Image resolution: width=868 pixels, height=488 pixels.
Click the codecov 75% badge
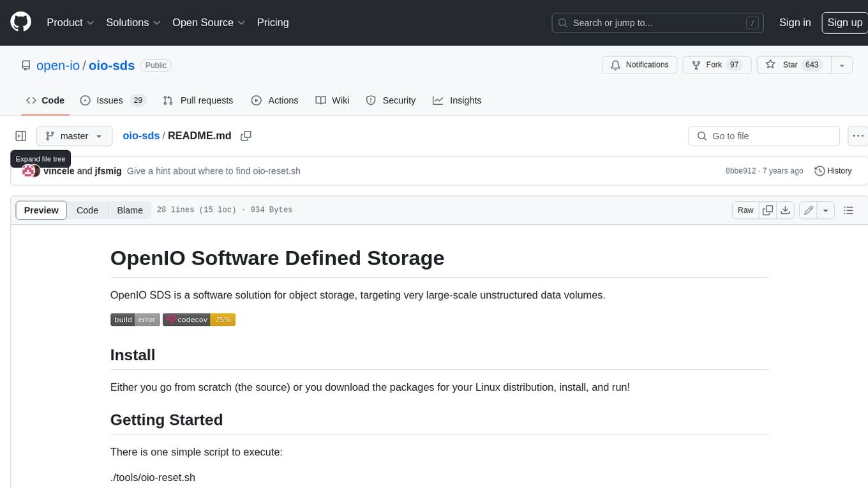click(x=199, y=319)
